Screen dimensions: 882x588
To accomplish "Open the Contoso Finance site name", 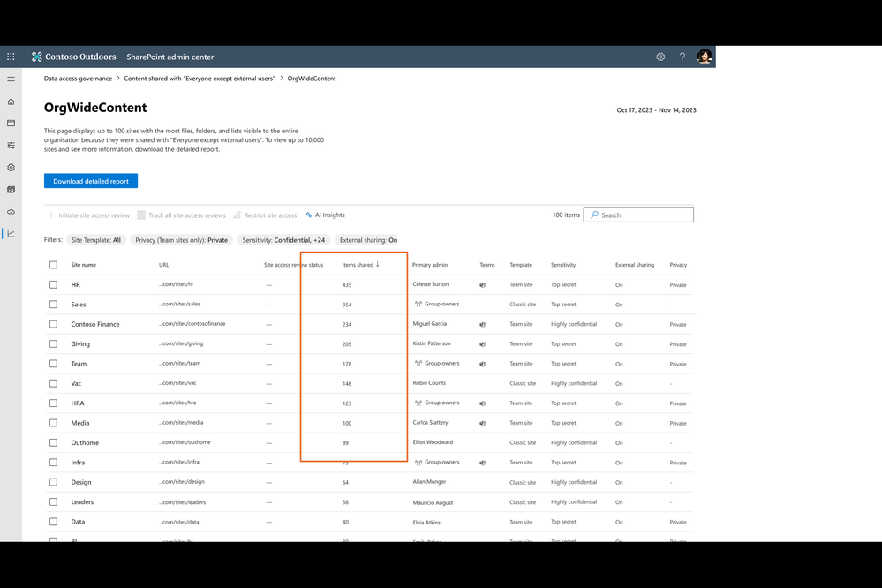I will (x=95, y=325).
